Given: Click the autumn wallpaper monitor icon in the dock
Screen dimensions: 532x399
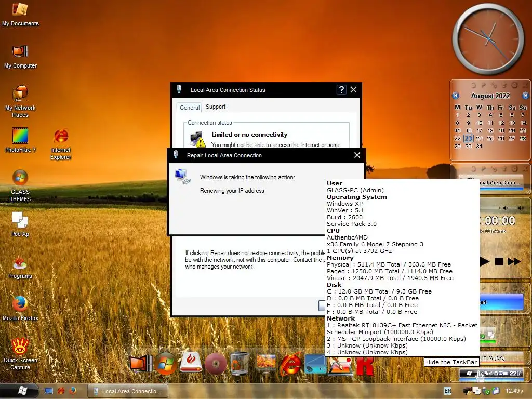Looking at the screenshot, I should click(x=265, y=363).
